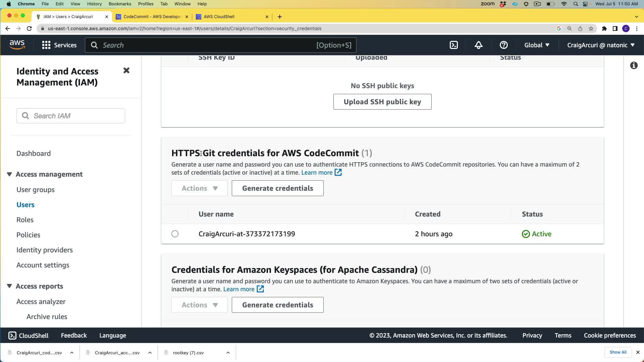Screen dimensions: 644x362
Task: Click the CloudShell footer icon
Action: pyautogui.click(x=12, y=336)
